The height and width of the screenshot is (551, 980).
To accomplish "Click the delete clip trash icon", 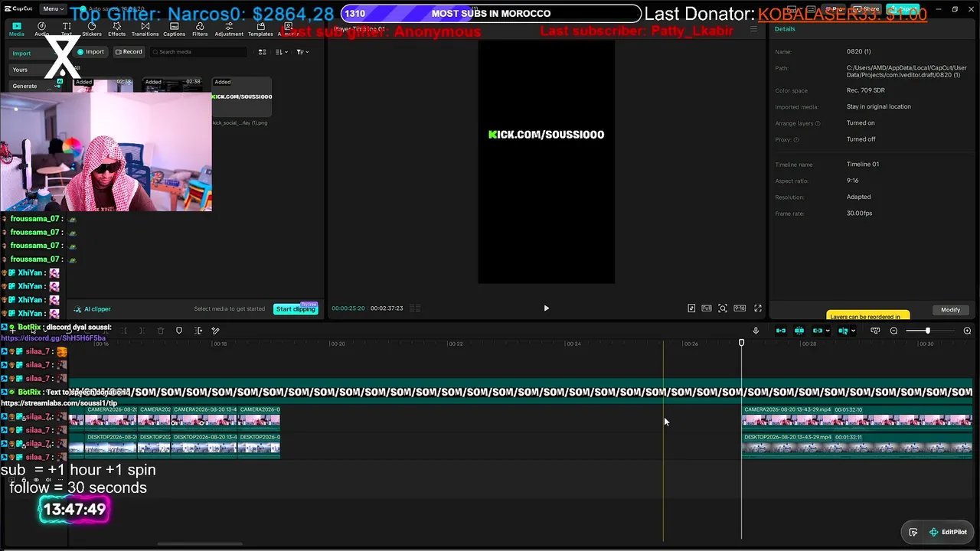I will pos(161,331).
